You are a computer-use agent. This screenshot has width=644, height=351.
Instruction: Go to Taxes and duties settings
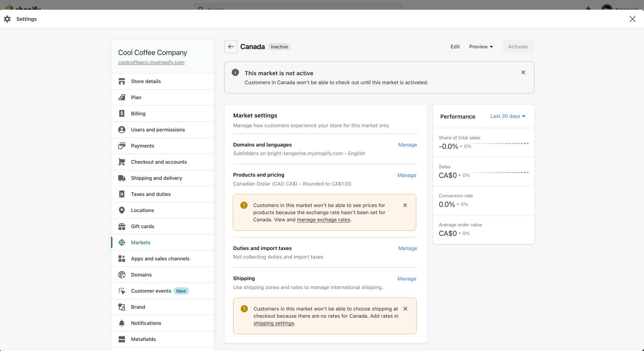(x=151, y=194)
